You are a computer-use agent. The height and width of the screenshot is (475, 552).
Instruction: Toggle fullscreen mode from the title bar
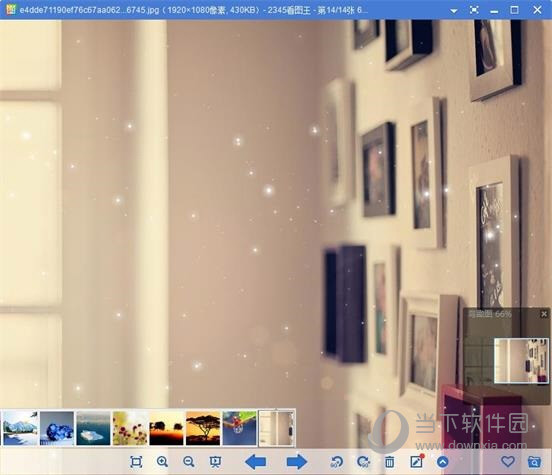coord(474,10)
